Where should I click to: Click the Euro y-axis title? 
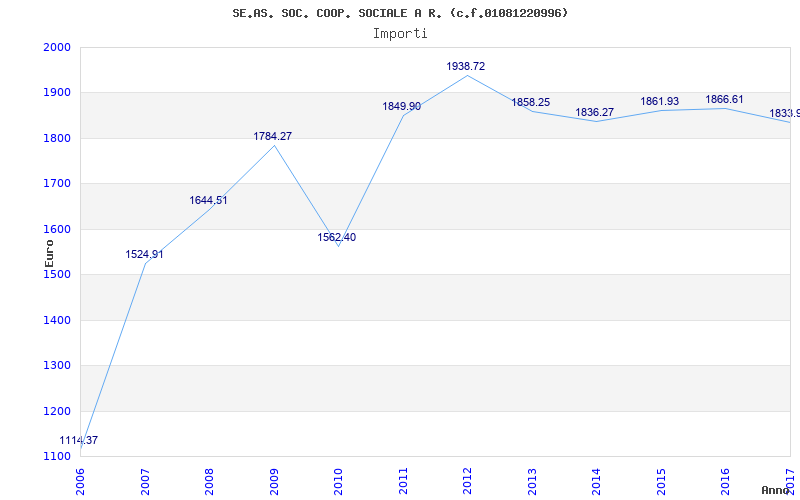[49, 254]
